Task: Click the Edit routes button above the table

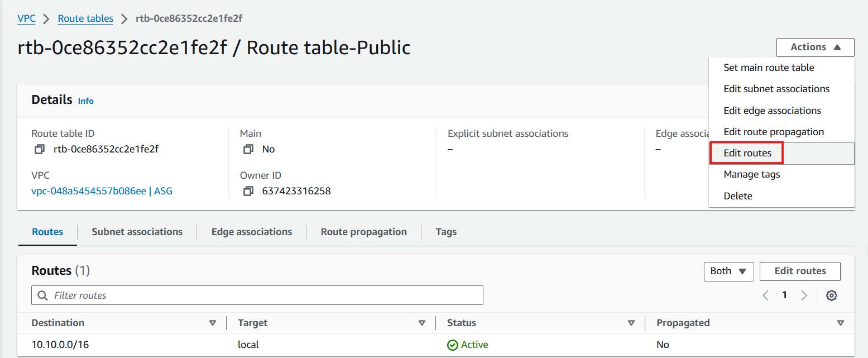Action: pos(800,271)
